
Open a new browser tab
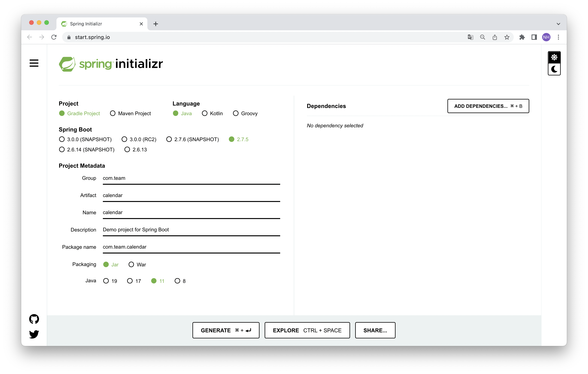[x=156, y=24]
